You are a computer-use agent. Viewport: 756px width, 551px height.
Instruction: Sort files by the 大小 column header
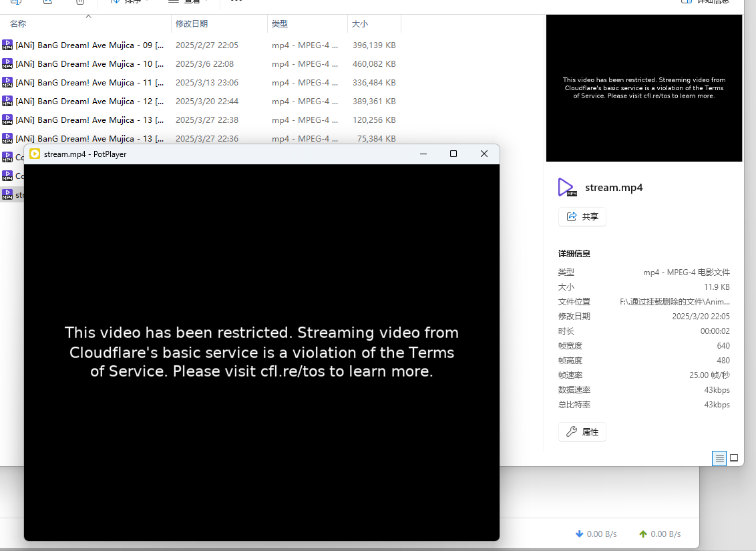[374, 23]
